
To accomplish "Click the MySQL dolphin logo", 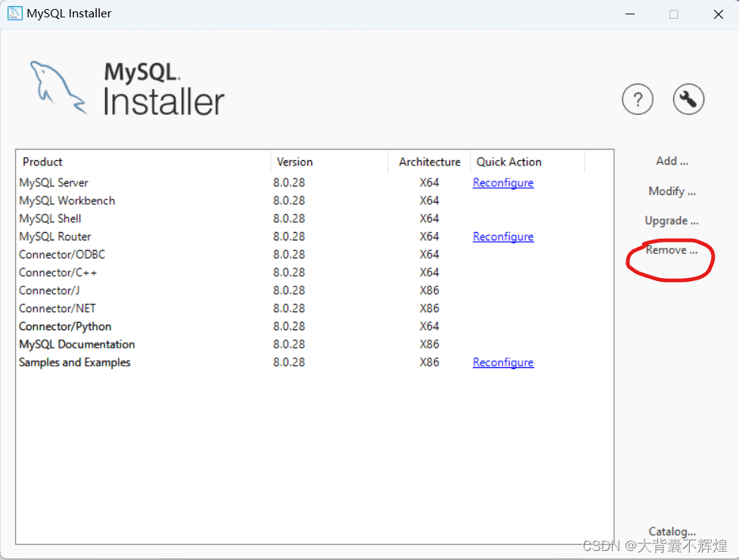I will (x=57, y=87).
